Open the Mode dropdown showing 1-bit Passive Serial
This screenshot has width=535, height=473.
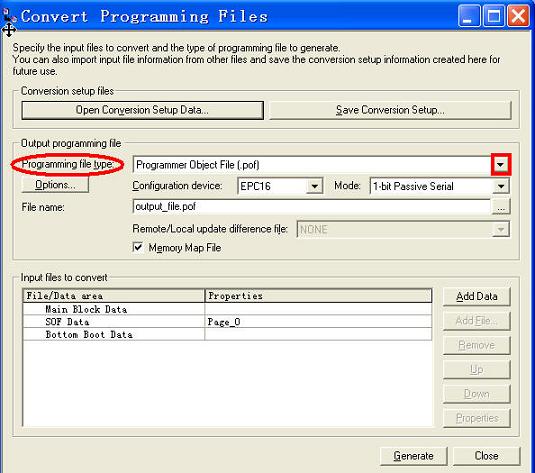click(x=501, y=186)
